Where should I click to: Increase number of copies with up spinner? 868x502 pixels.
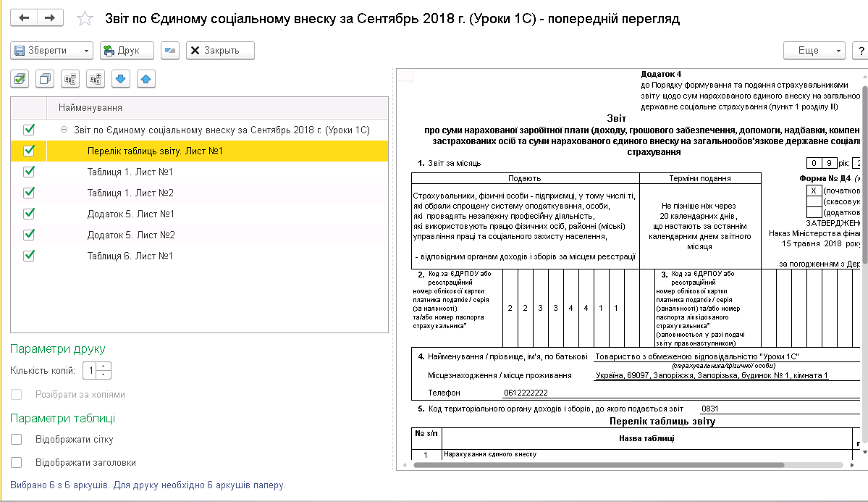point(104,367)
